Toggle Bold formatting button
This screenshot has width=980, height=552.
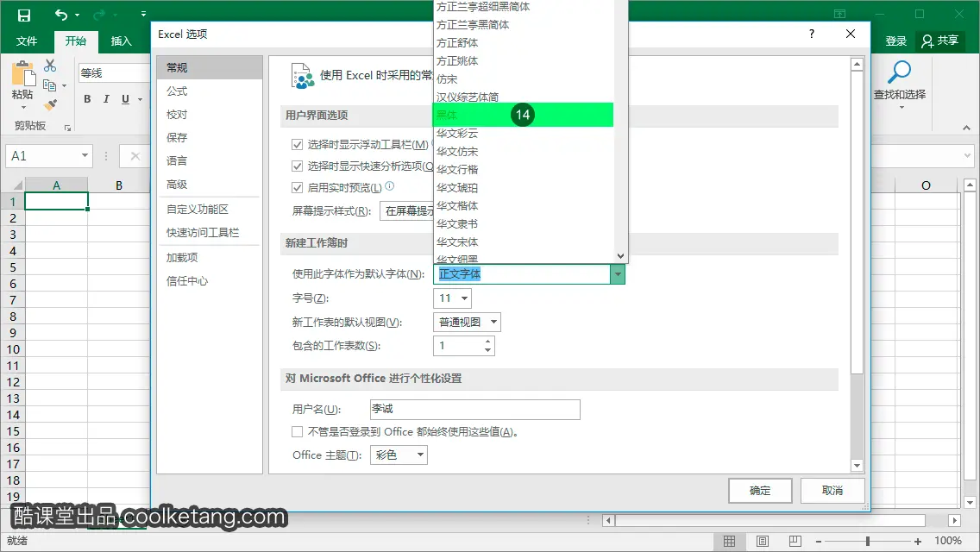click(x=87, y=99)
